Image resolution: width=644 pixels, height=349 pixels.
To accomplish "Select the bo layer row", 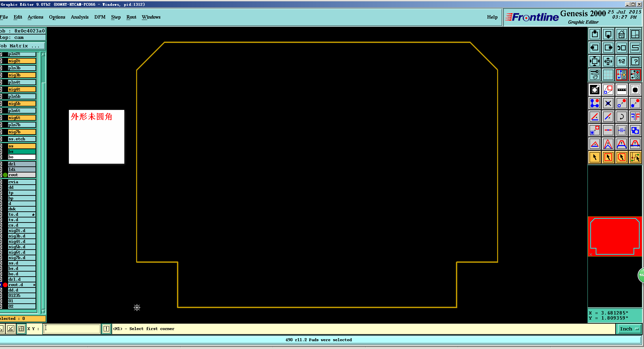I will [22, 157].
